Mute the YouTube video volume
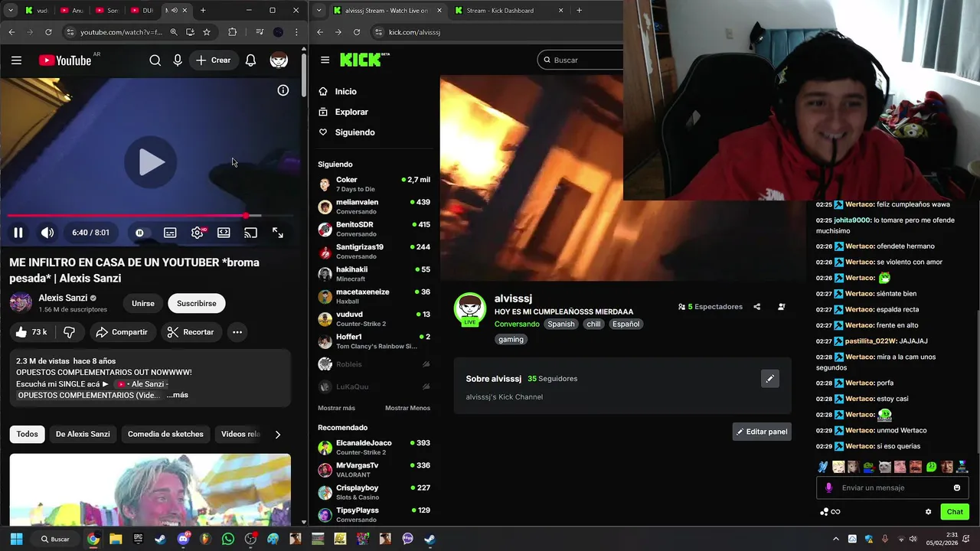Screen dimensions: 980x551 coord(47,233)
